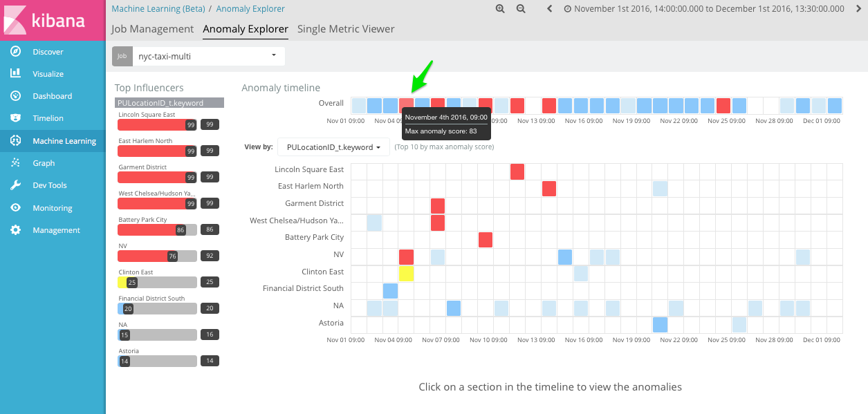Open the Management gear icon

click(x=15, y=230)
